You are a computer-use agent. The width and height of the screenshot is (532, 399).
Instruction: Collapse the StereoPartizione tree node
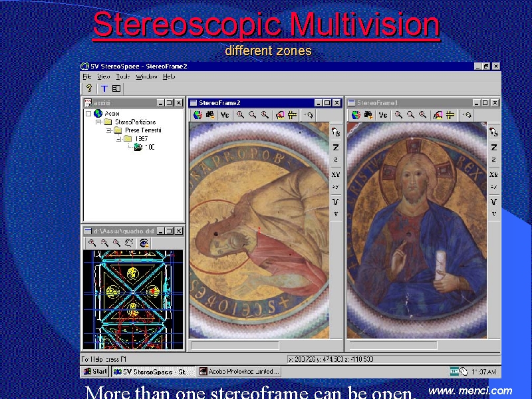pos(98,122)
